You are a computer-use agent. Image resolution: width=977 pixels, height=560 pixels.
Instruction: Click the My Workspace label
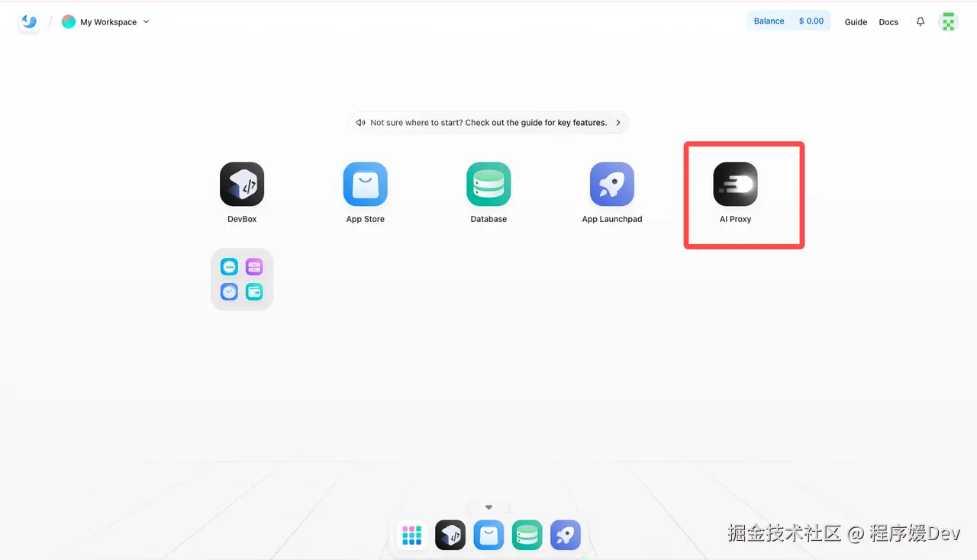108,22
